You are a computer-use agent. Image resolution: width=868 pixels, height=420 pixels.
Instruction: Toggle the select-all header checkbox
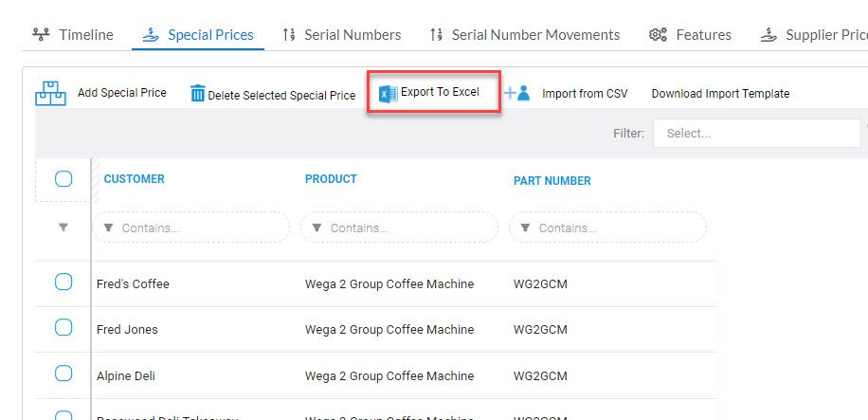63,179
